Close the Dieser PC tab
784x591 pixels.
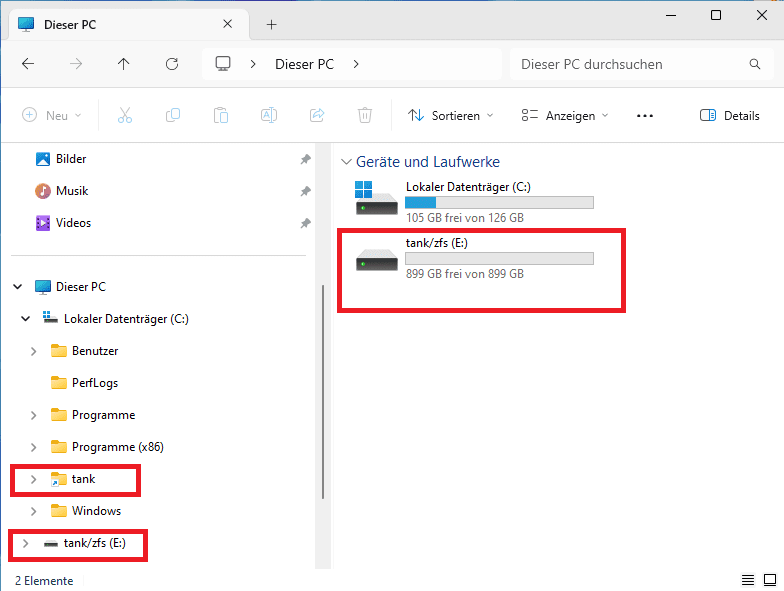tap(228, 24)
